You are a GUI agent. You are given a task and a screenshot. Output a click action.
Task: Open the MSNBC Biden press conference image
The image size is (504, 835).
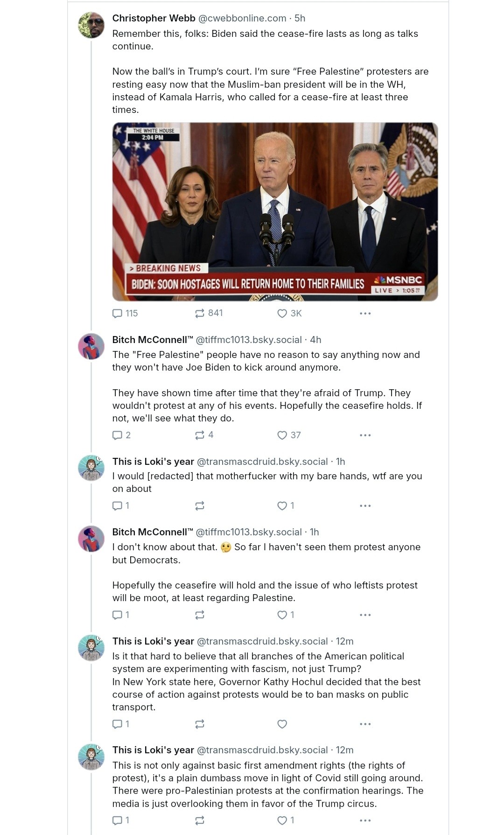click(275, 211)
